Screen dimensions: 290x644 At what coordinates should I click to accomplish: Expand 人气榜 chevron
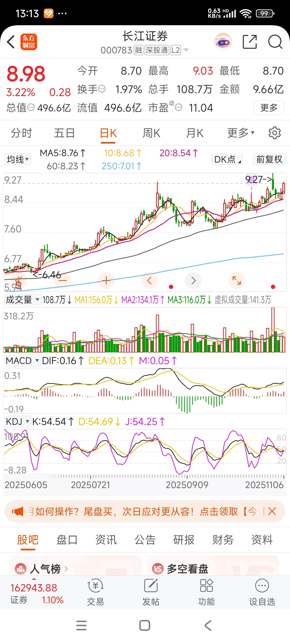click(66, 569)
